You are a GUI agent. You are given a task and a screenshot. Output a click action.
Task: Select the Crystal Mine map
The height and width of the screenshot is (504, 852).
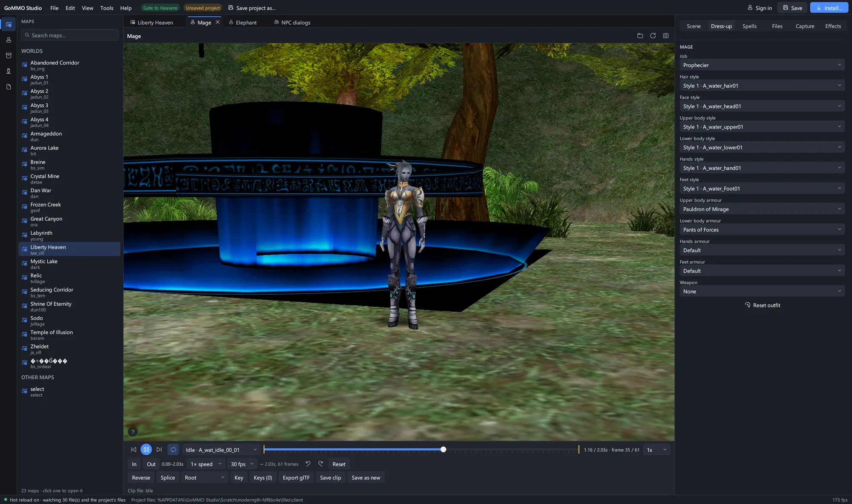69,179
